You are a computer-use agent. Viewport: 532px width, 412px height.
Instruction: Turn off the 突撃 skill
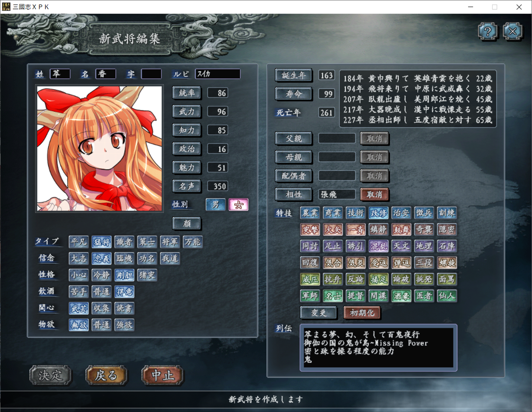click(309, 230)
